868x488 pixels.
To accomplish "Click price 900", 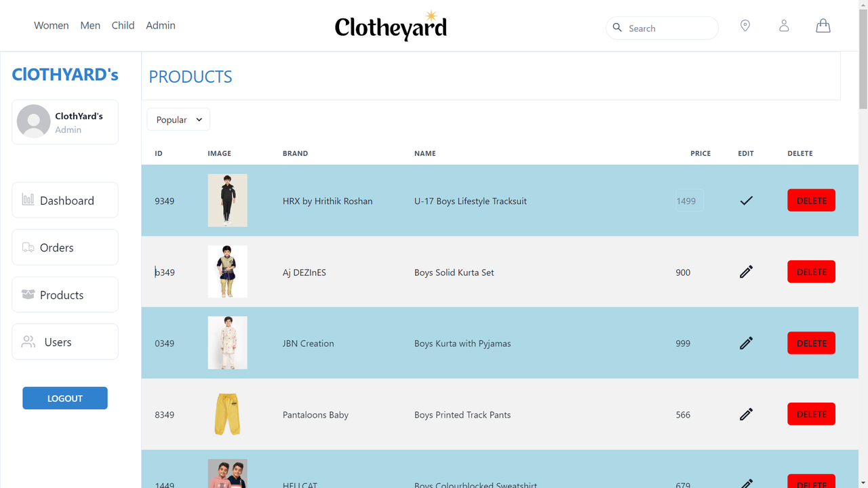I will click(x=683, y=272).
